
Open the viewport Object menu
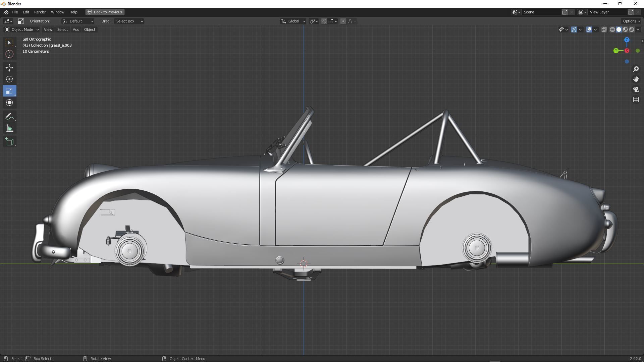90,29
